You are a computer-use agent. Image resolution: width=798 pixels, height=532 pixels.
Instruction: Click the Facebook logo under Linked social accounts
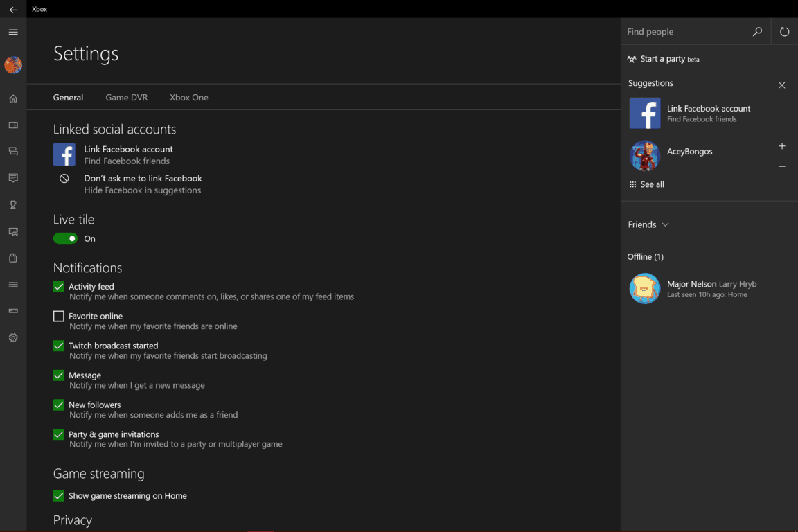[x=64, y=154]
